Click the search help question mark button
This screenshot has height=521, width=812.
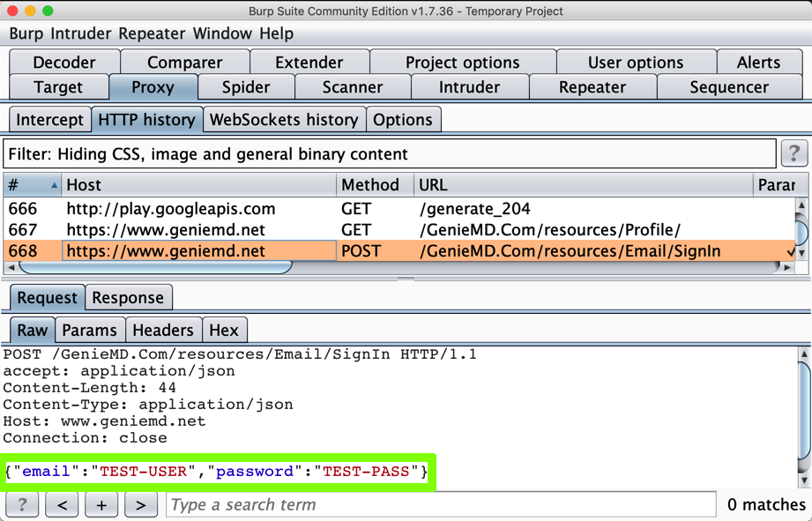(x=22, y=504)
